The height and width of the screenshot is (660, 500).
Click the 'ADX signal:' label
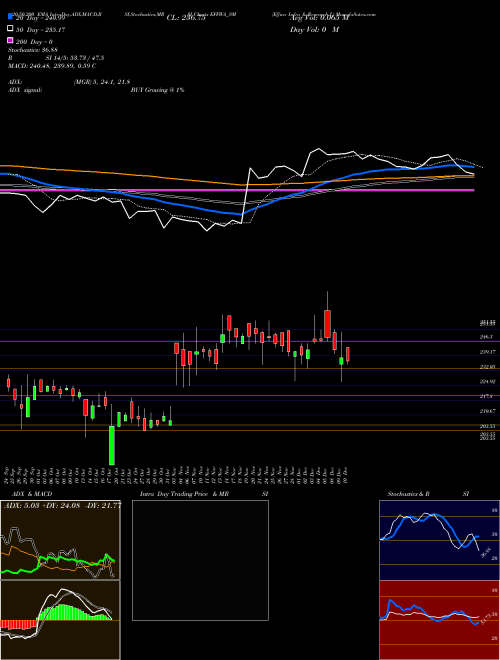click(25, 90)
